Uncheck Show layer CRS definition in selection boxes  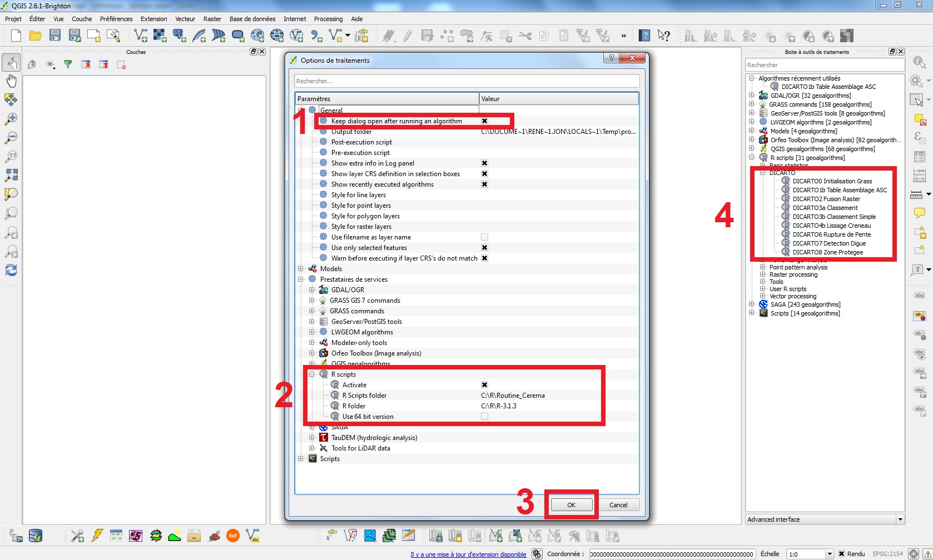point(484,174)
